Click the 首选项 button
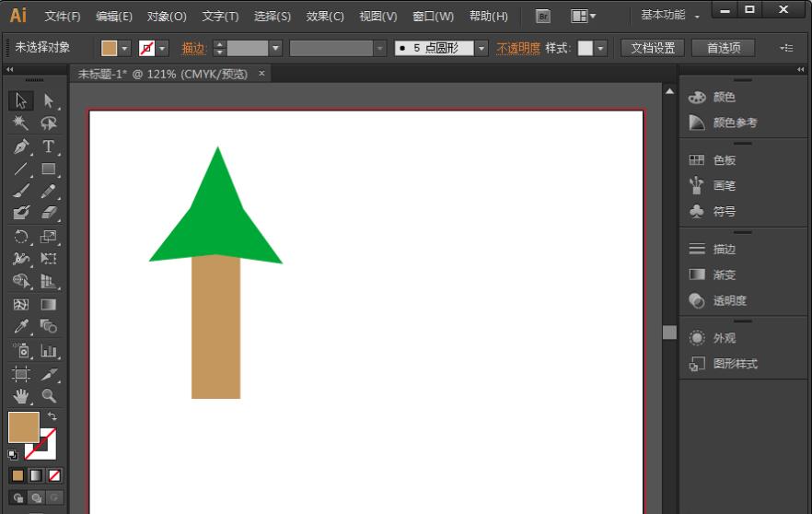 (x=723, y=48)
